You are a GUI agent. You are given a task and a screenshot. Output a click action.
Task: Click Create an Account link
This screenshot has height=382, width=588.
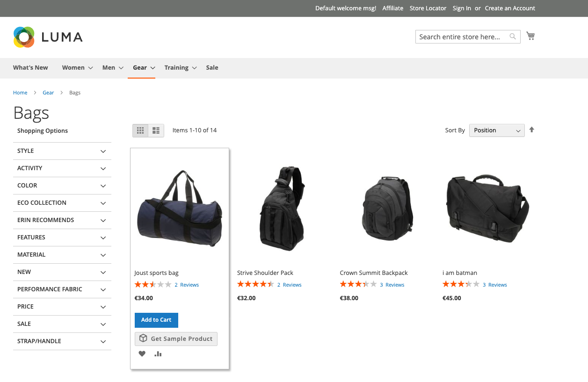tap(510, 8)
